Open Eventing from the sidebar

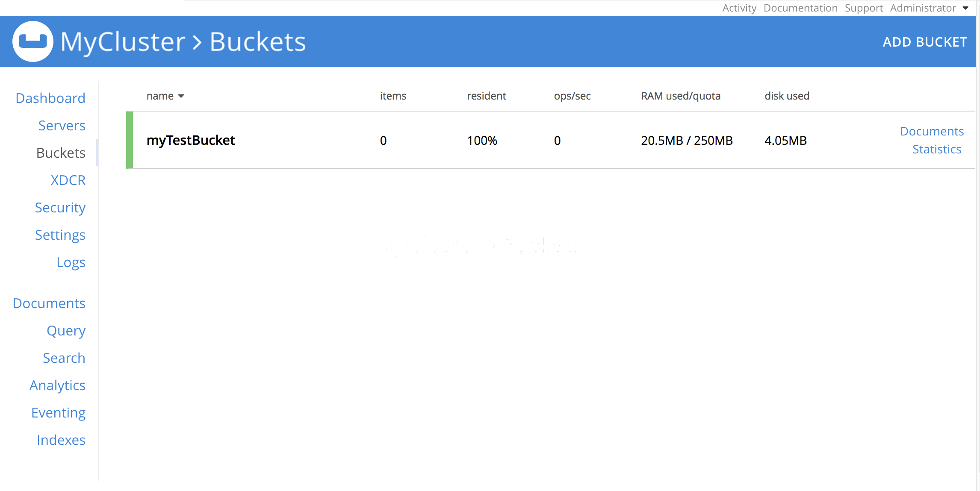pyautogui.click(x=58, y=413)
